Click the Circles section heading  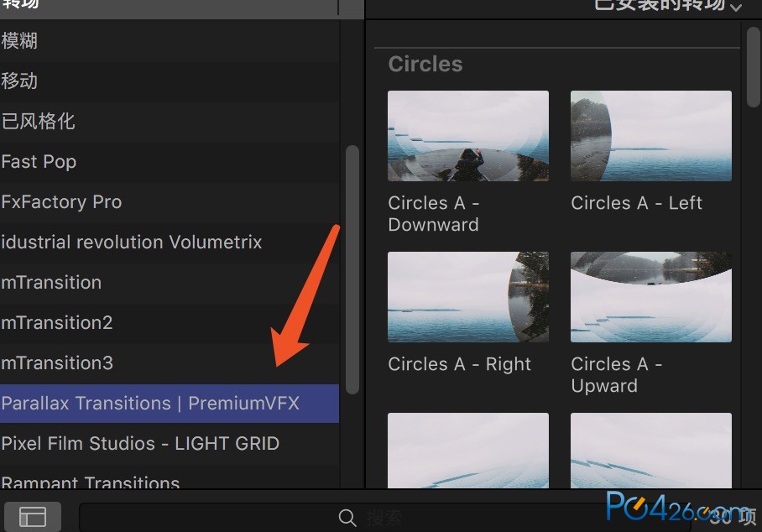425,64
